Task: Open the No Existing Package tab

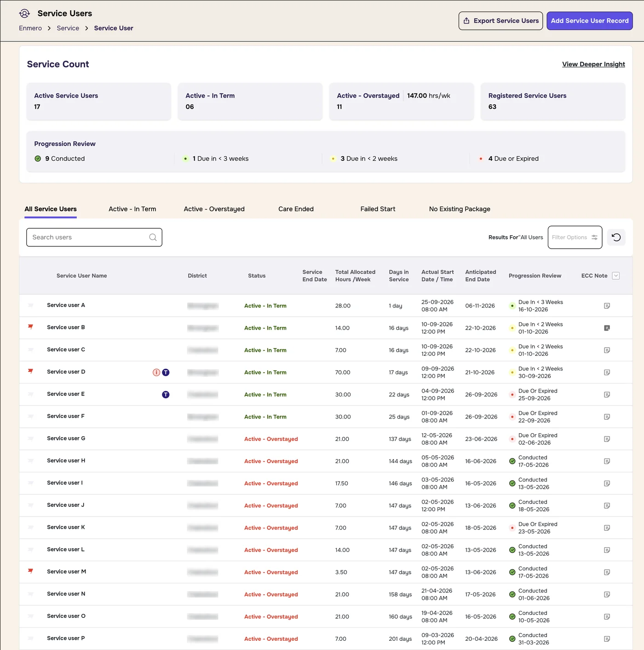Action: [x=460, y=209]
